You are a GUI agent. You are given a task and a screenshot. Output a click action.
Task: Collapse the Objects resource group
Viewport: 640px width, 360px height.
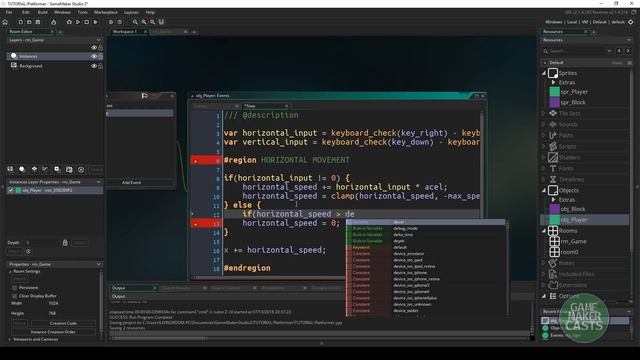(x=544, y=190)
